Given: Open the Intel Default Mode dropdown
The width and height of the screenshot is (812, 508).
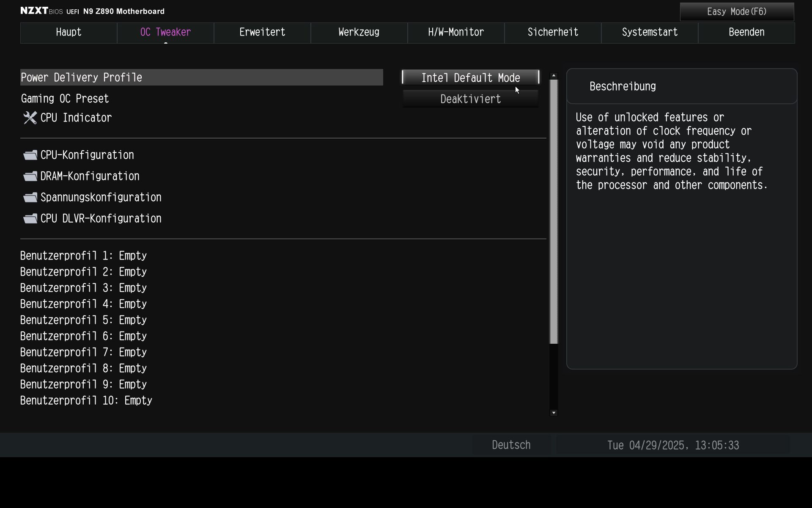Looking at the screenshot, I should click(470, 77).
